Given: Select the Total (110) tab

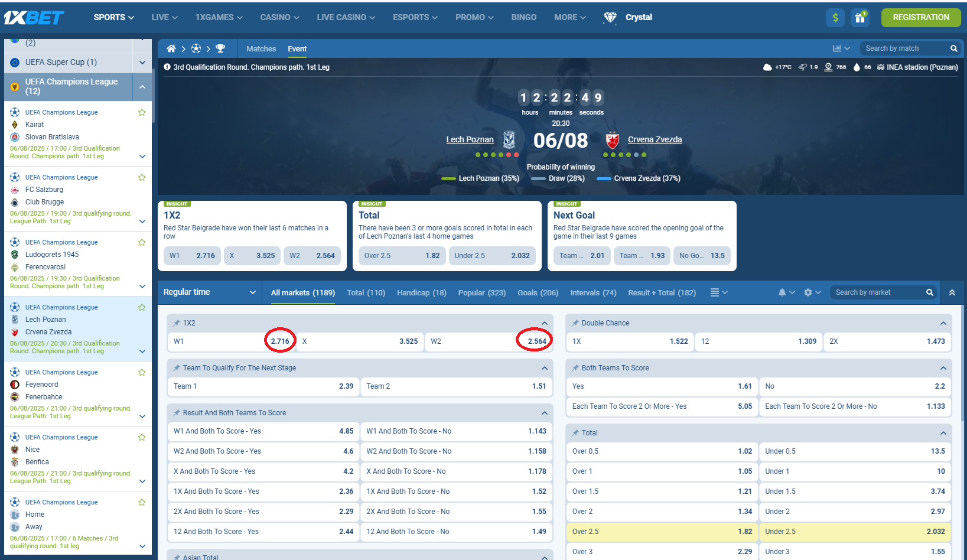Looking at the screenshot, I should point(366,293).
